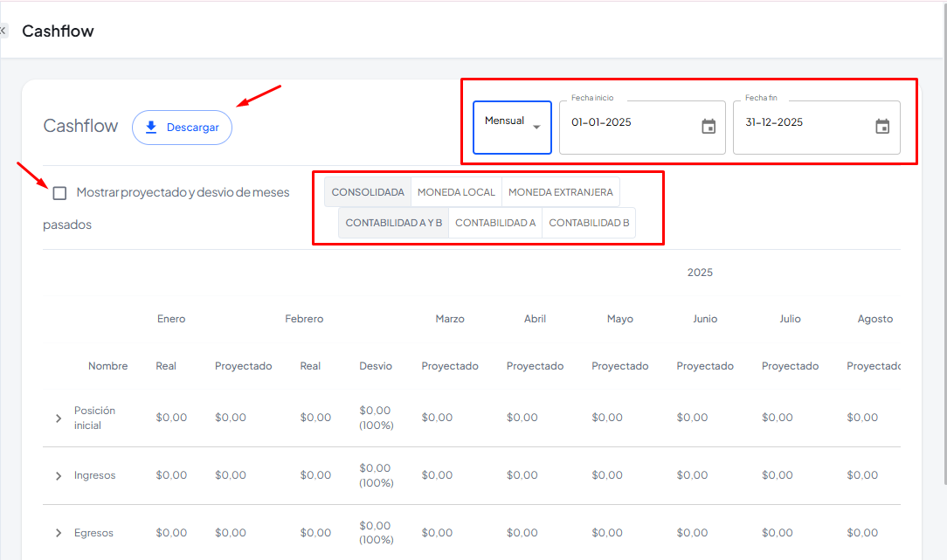
Task: Open the Fecha fin calendar picker icon
Action: point(882,127)
